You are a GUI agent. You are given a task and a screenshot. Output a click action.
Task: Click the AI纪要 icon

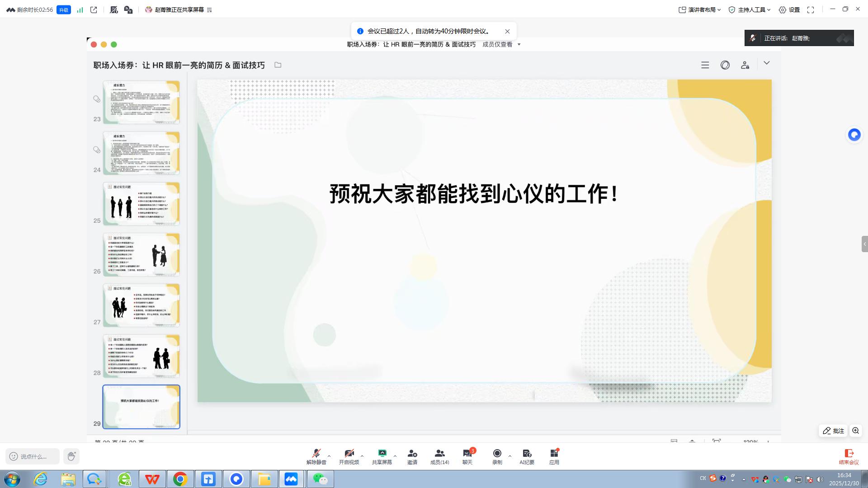tap(527, 454)
